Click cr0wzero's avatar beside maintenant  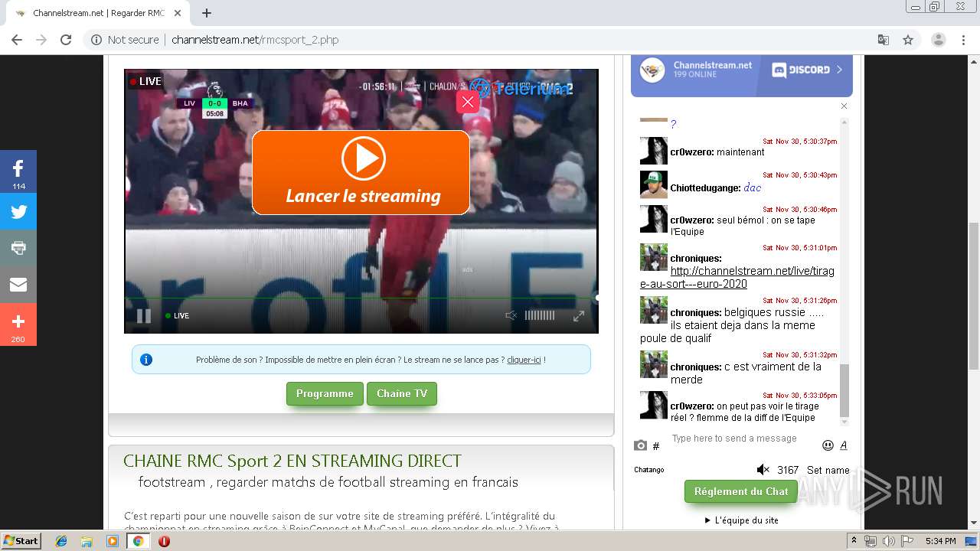[654, 151]
